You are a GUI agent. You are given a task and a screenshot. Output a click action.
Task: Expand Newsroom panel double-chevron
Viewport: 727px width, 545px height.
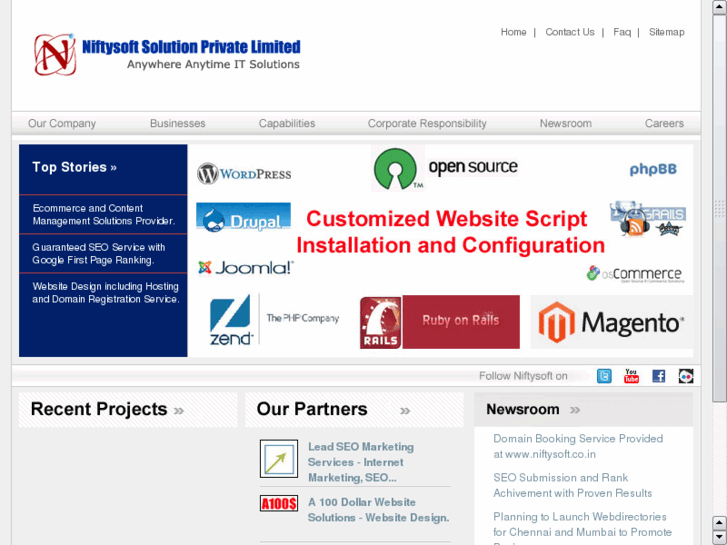575,410
